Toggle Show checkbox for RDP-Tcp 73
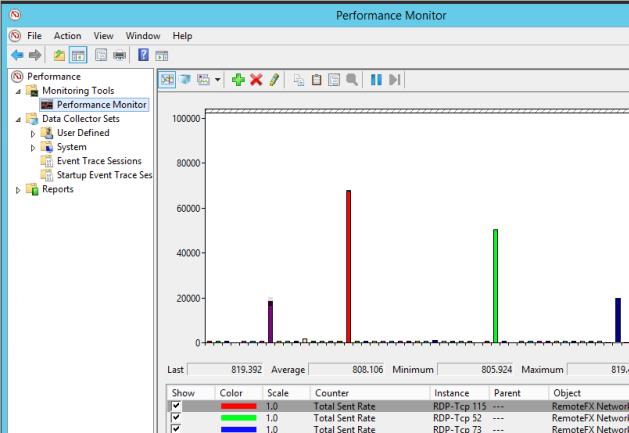This screenshot has width=629, height=433. click(x=176, y=429)
